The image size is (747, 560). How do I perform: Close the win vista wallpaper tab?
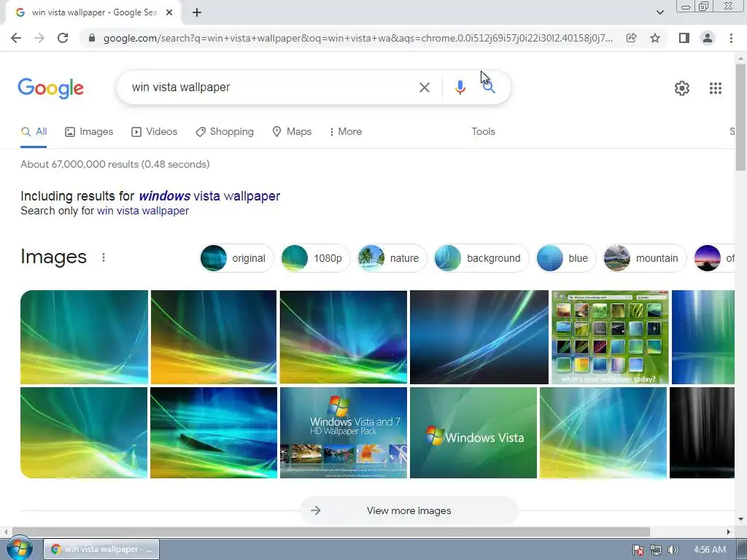coord(169,13)
